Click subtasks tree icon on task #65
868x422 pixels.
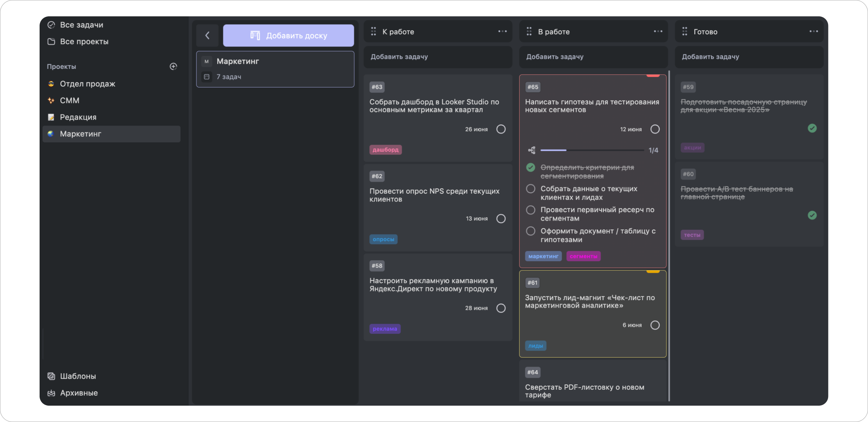(x=532, y=150)
